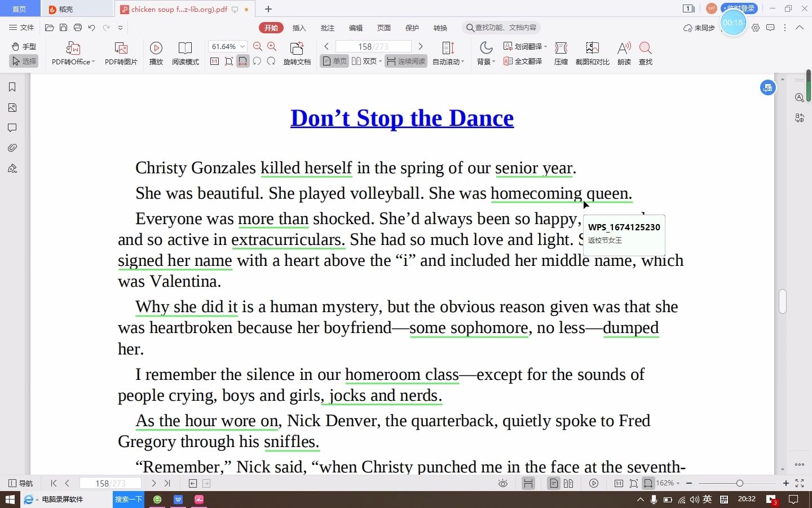Switch to the 保护 ribbon tab
The image size is (812, 508).
(412, 28)
